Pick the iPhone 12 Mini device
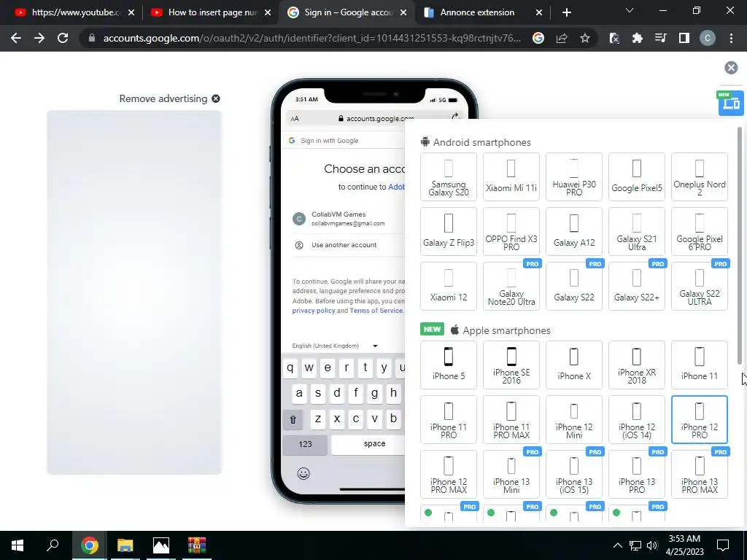This screenshot has width=747, height=560. click(574, 419)
